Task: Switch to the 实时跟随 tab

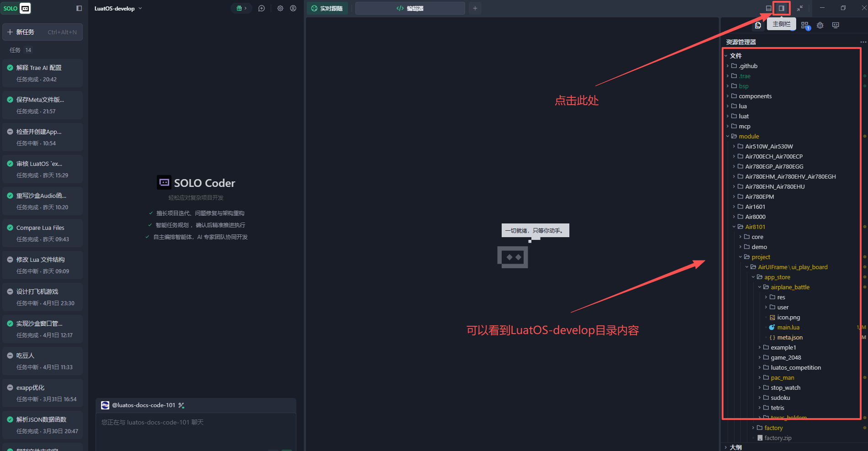Action: tap(327, 8)
